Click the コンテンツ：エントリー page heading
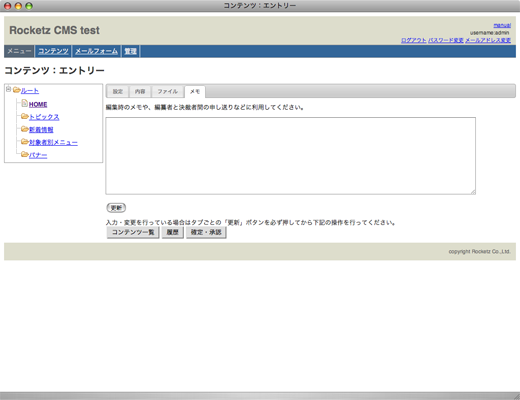 tap(54, 70)
